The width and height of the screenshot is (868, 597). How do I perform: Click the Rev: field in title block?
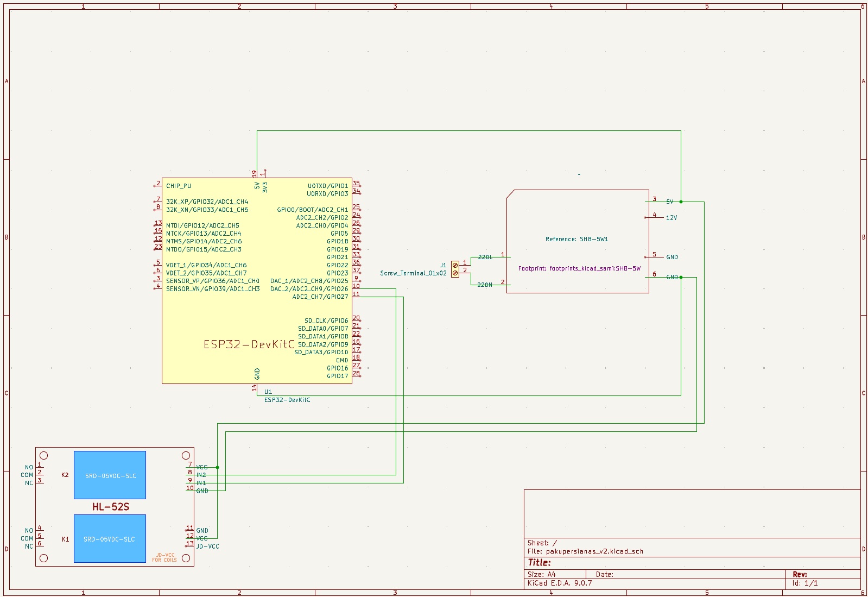[800, 574]
